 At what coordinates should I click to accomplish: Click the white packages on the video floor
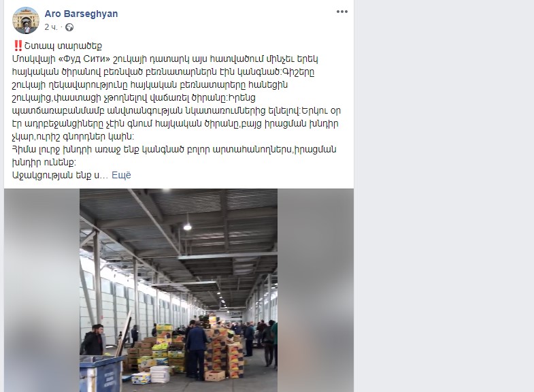[x=160, y=374]
